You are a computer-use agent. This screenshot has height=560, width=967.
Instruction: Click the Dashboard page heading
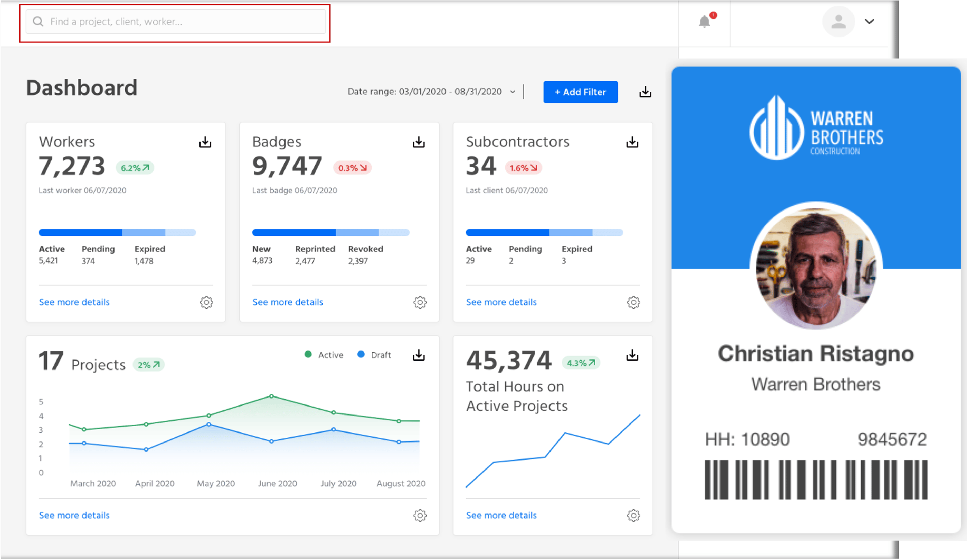click(x=82, y=88)
